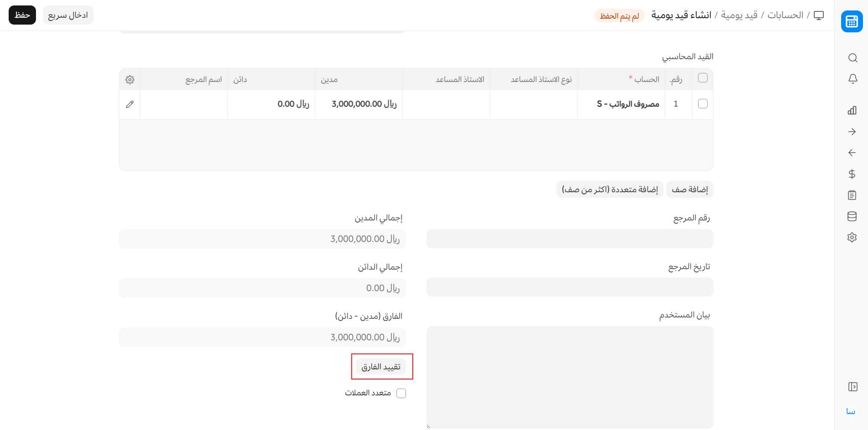868x430 pixels.
Task: Open the notifications bell icon
Action: (853, 79)
